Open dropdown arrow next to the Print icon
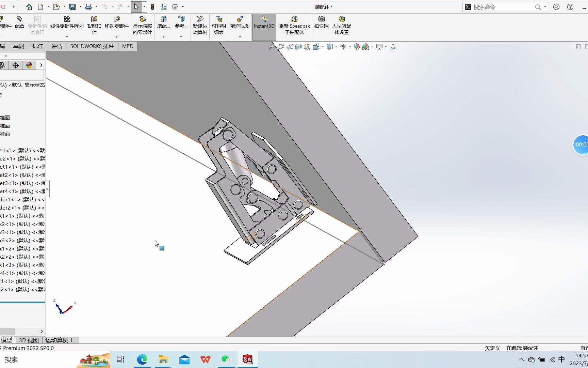The image size is (588, 368). pyautogui.click(x=96, y=7)
